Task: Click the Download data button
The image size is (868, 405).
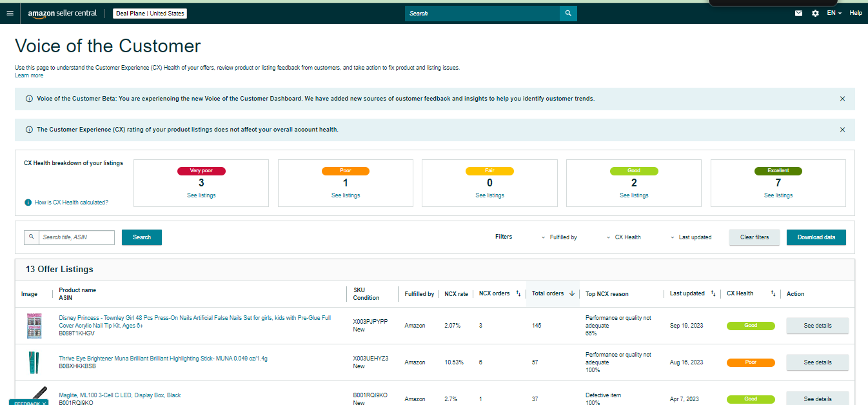Action: click(816, 237)
